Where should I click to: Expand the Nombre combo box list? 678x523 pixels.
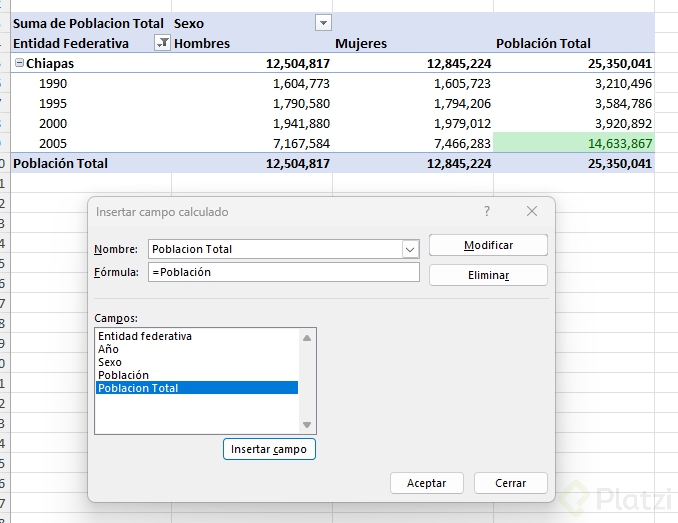point(409,249)
